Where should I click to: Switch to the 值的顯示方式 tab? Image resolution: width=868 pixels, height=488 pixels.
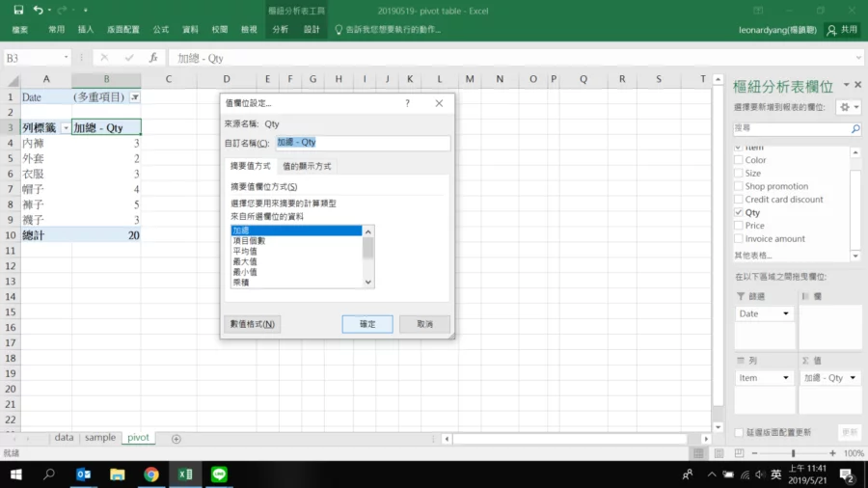point(307,166)
